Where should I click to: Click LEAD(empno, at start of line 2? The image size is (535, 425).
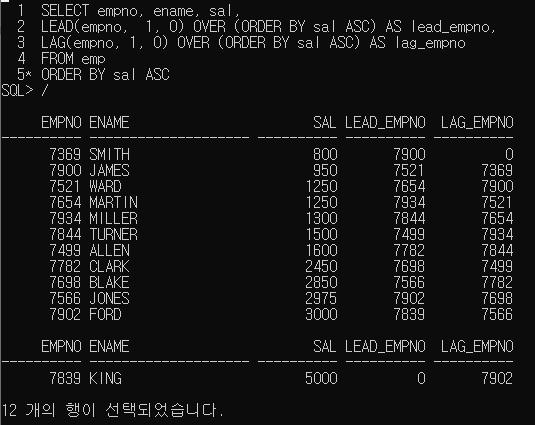85,27
